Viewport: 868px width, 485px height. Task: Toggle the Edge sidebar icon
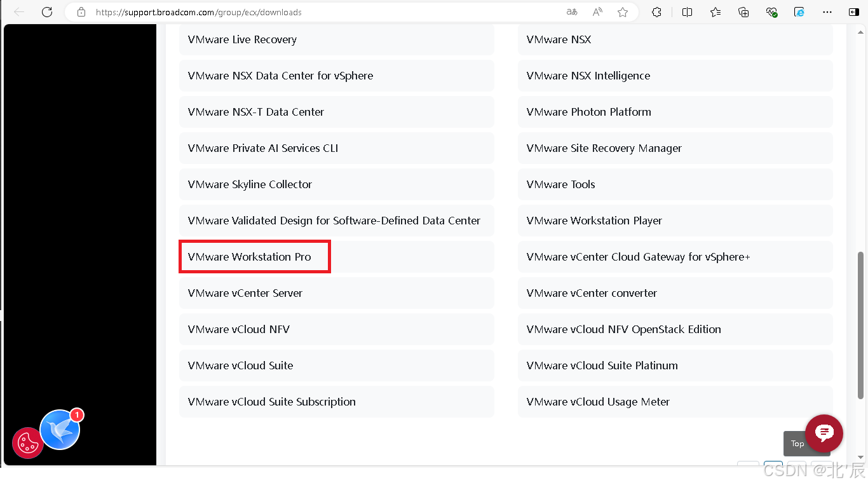(x=854, y=12)
